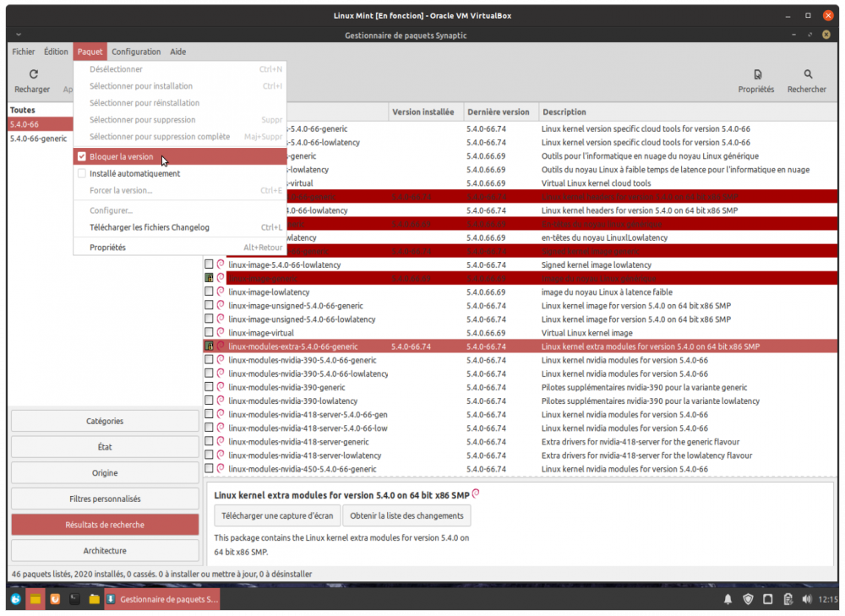Image resolution: width=845 pixels, height=616 pixels.
Task: Click Télécharger une capture d'écran button
Action: [277, 515]
